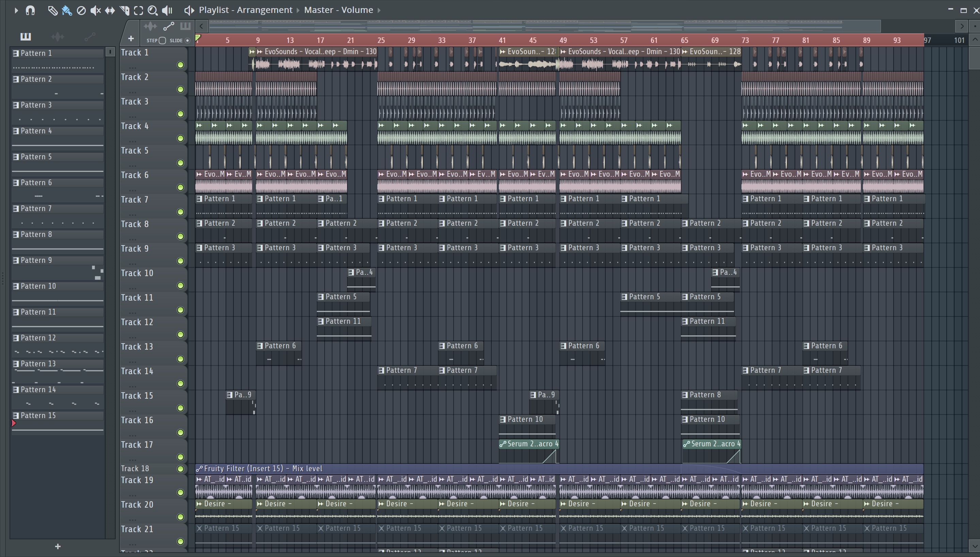Mute Track 13 with its green LED
The height and width of the screenshot is (557, 980).
[180, 359]
